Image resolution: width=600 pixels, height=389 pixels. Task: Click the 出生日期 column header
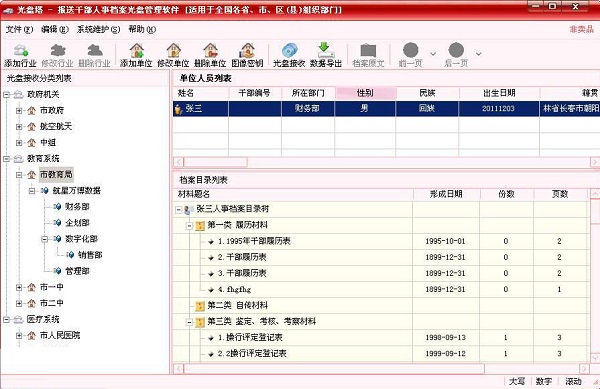(x=499, y=93)
